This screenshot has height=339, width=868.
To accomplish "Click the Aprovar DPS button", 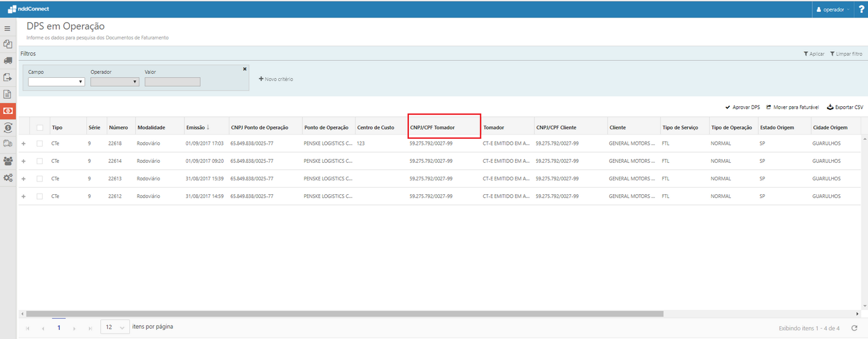I will tap(743, 107).
